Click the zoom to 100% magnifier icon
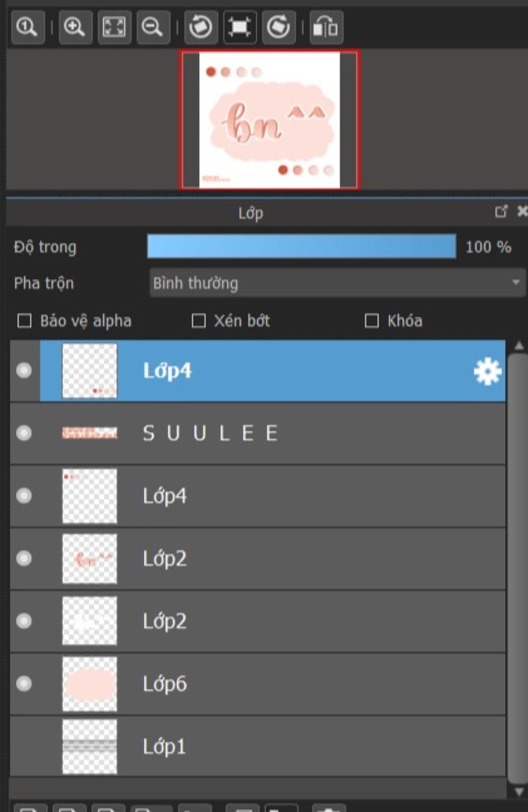The height and width of the screenshot is (812, 528). pyautogui.click(x=27, y=27)
